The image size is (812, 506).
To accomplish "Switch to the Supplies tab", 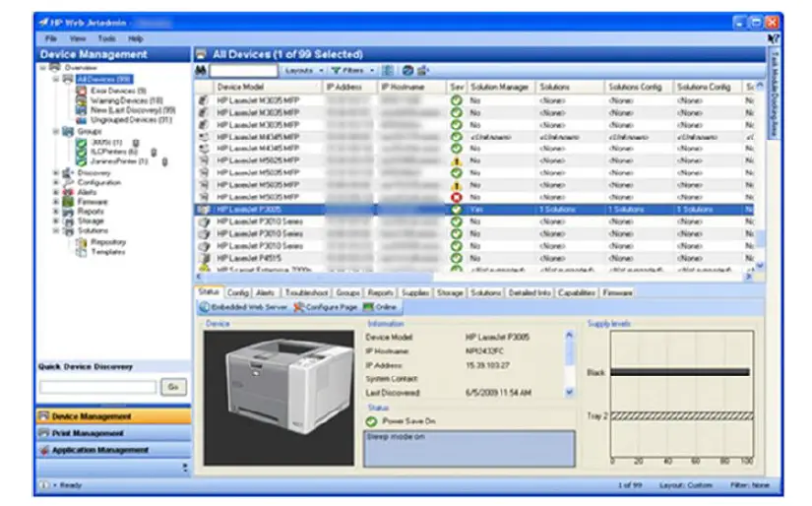I will tap(415, 292).
